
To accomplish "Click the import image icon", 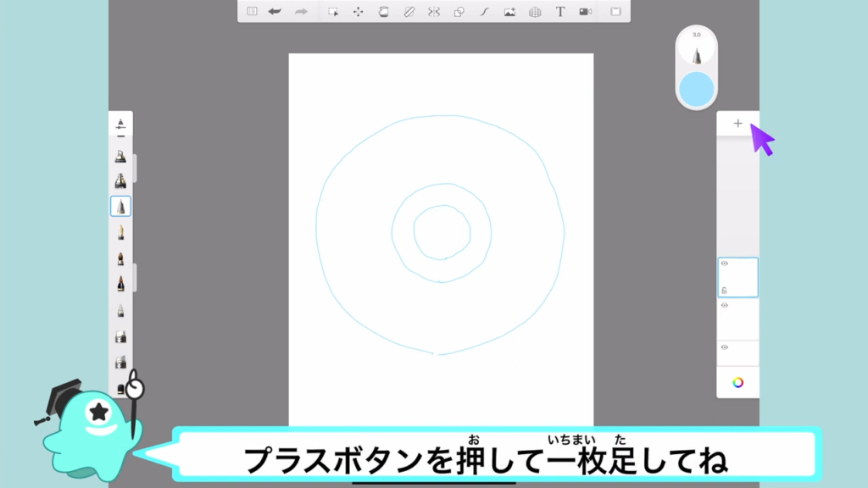I will coord(509,11).
